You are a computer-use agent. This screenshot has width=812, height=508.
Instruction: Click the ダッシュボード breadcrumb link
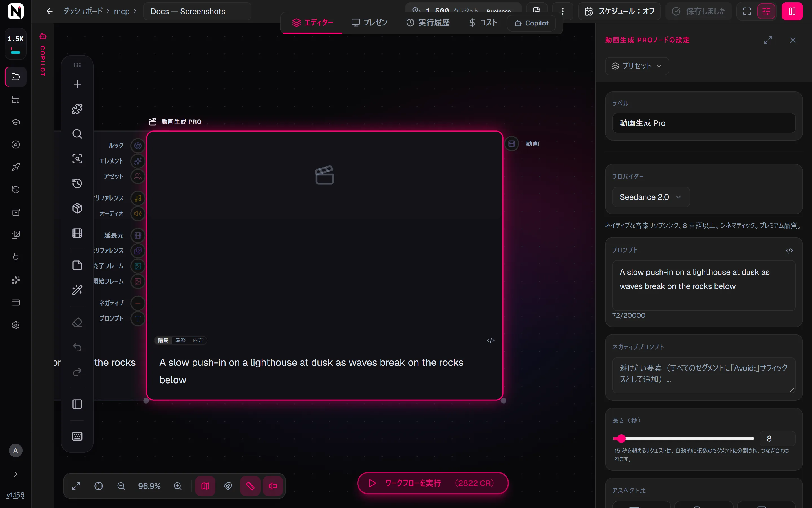(x=83, y=11)
